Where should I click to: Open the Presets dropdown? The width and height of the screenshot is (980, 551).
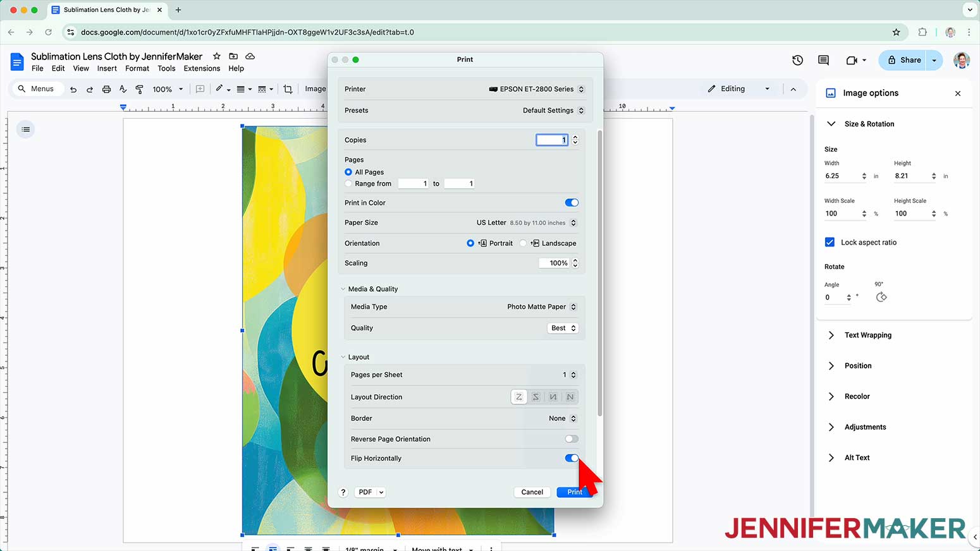tap(553, 110)
